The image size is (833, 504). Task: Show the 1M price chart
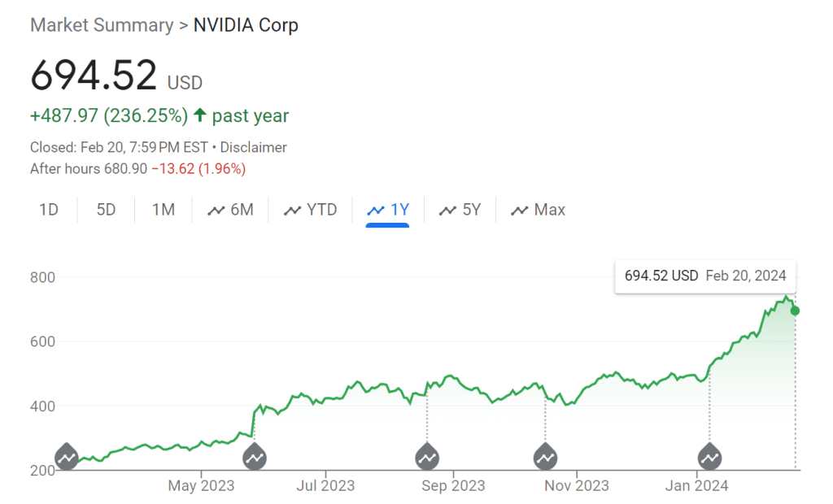(x=164, y=210)
